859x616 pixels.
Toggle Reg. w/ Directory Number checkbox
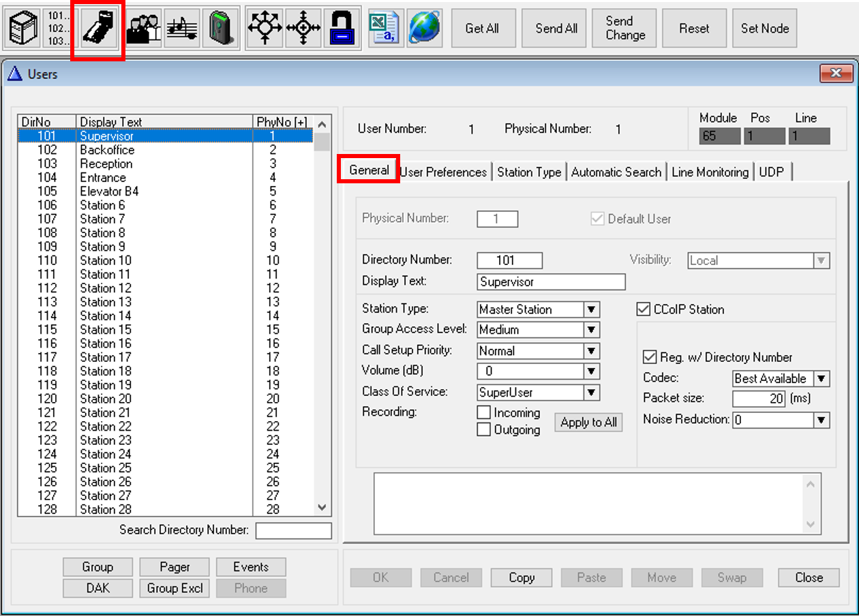coord(650,357)
